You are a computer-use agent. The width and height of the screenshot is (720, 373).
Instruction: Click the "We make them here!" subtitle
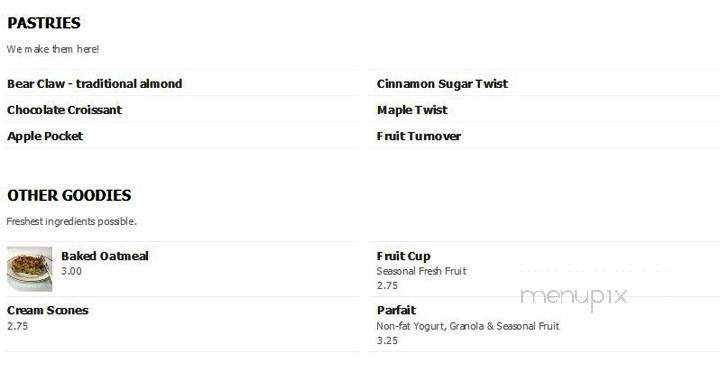53,49
